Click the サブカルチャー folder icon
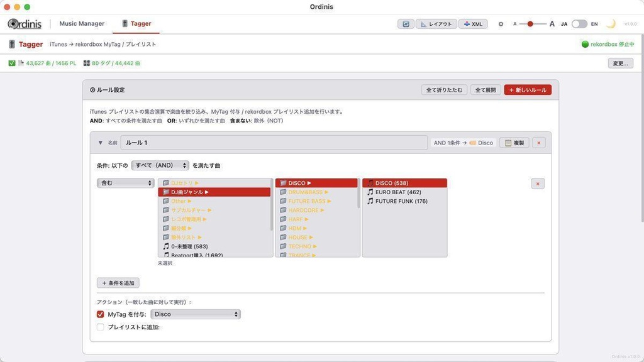Screen dimensions: 644x362 coord(166,210)
